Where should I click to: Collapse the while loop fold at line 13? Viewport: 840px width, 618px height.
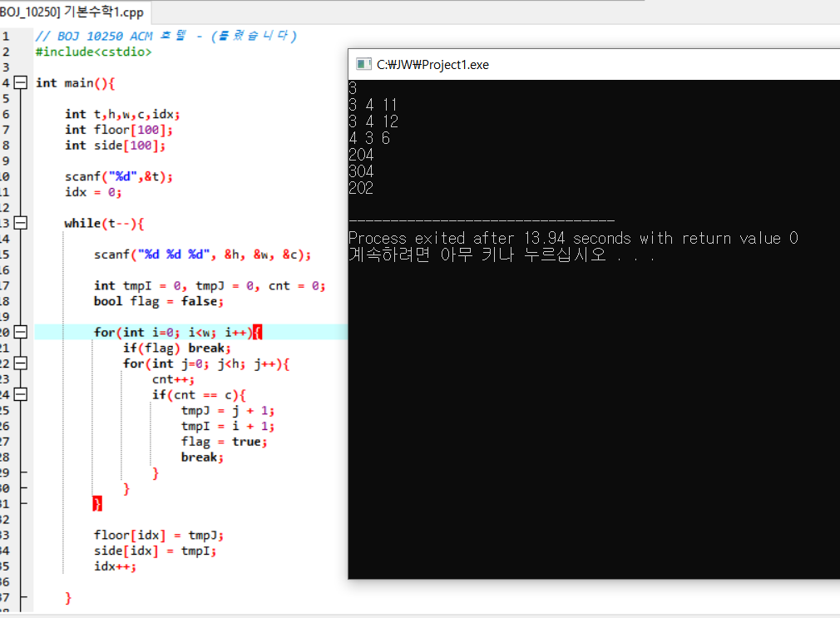coord(20,222)
